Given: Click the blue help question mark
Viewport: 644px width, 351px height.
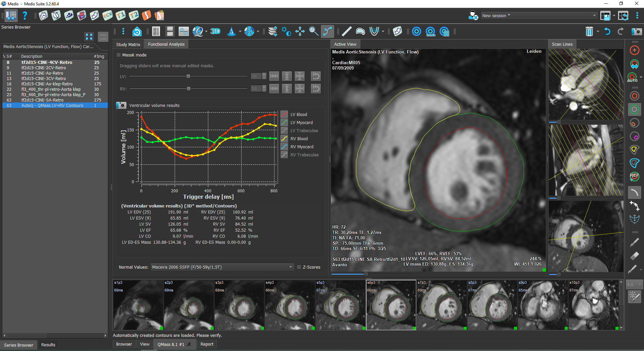Looking at the screenshot, I should point(25,15).
